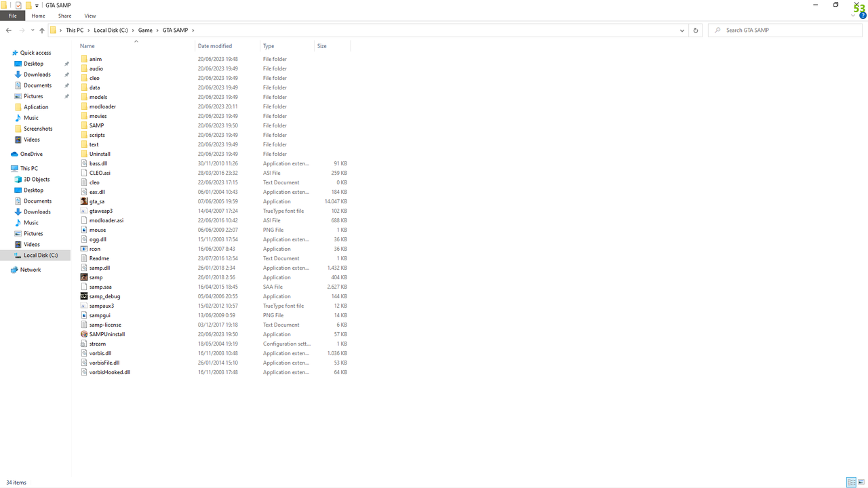This screenshot has width=868, height=488.
Task: Select the SAMPUninstall application icon
Action: click(84, 334)
